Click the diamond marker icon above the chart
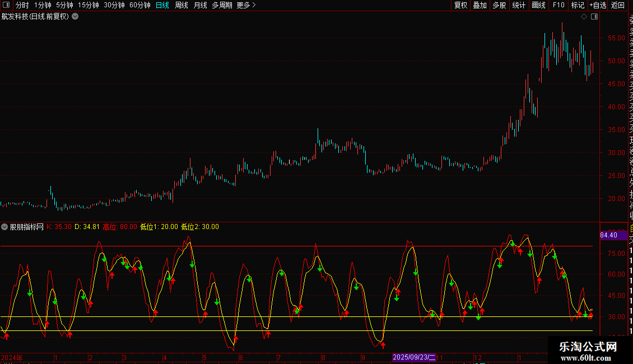 (x=584, y=17)
